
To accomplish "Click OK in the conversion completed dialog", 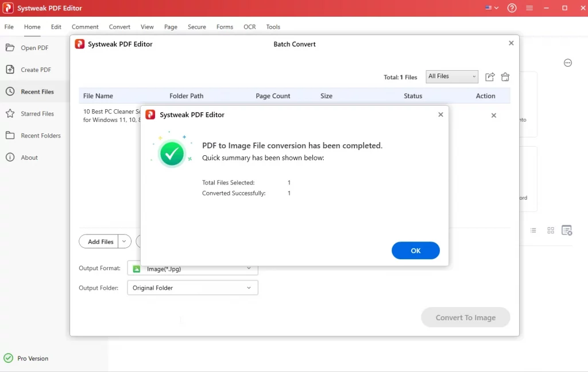I will [x=416, y=250].
